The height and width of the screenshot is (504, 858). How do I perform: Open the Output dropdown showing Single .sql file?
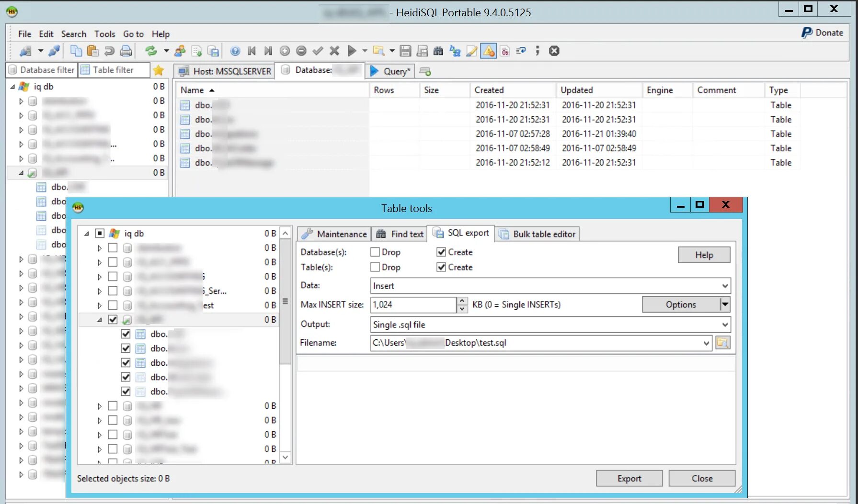(725, 325)
